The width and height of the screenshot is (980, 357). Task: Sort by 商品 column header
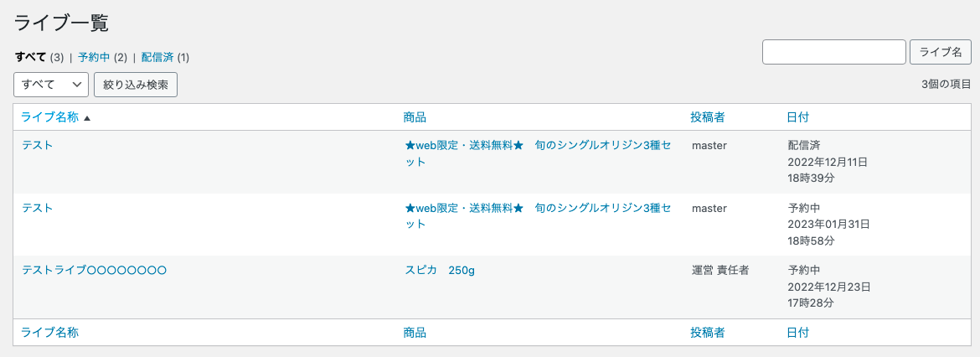(415, 117)
